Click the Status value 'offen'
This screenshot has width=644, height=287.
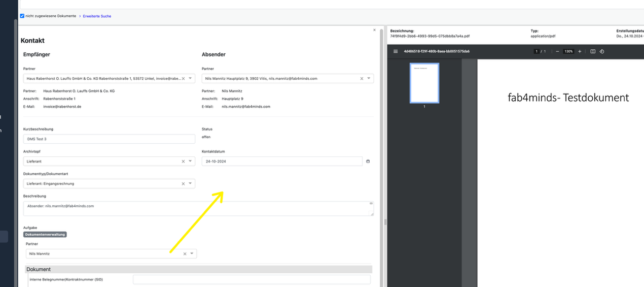click(206, 137)
